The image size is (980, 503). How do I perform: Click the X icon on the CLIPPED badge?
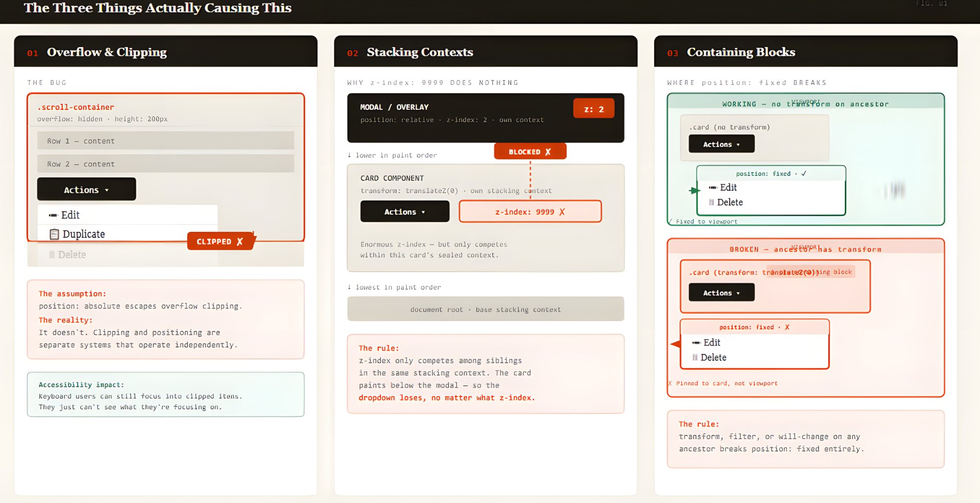240,242
